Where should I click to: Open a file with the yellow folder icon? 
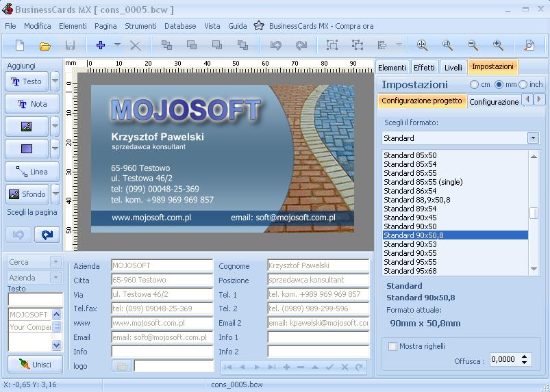[x=45, y=46]
